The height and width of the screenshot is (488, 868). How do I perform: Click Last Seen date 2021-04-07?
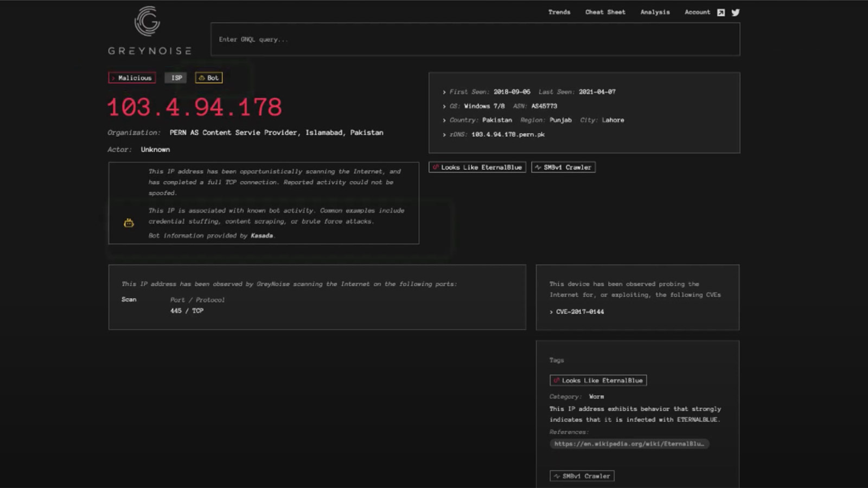click(597, 92)
